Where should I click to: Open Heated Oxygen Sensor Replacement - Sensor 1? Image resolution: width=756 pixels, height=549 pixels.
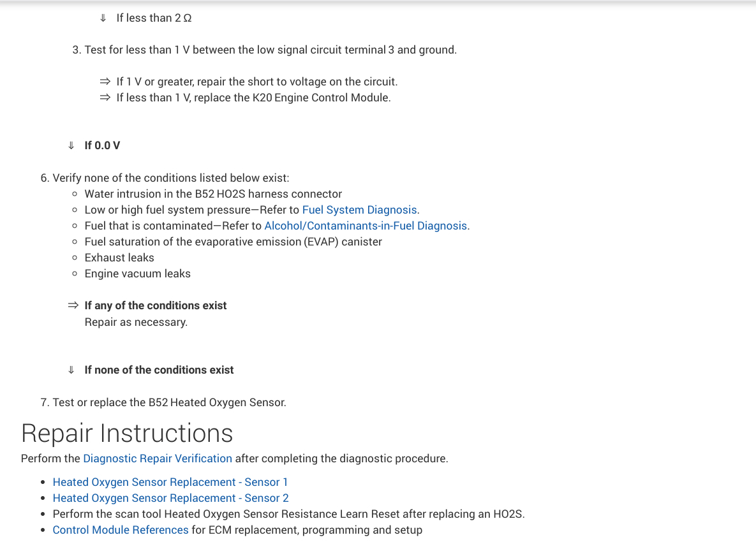[x=170, y=482]
